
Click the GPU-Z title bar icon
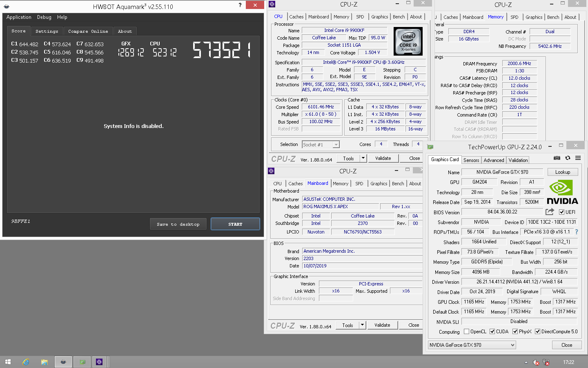(x=430, y=147)
